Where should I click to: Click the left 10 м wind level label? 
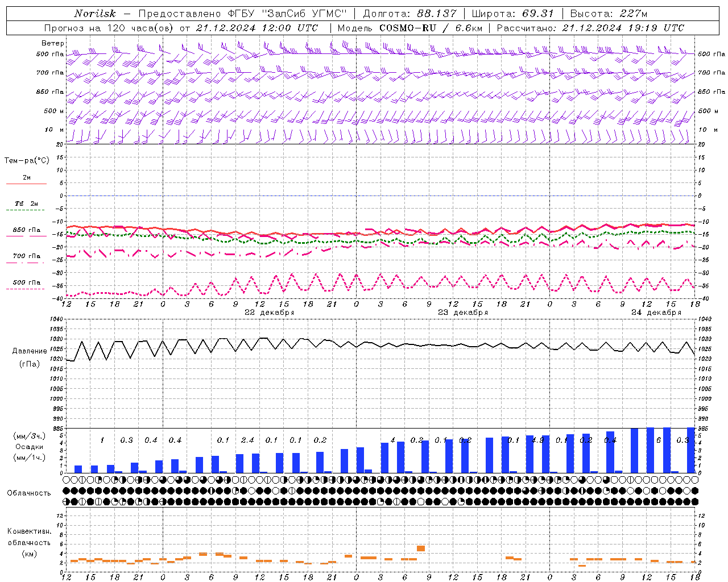pos(55,130)
